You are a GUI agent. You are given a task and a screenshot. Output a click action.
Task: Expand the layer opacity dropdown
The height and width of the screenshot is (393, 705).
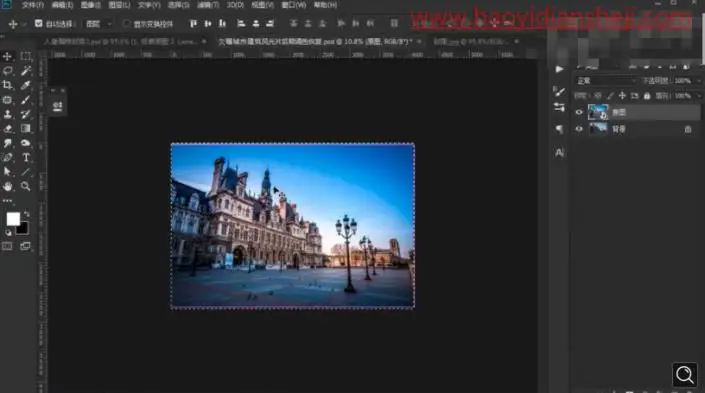[x=699, y=81]
